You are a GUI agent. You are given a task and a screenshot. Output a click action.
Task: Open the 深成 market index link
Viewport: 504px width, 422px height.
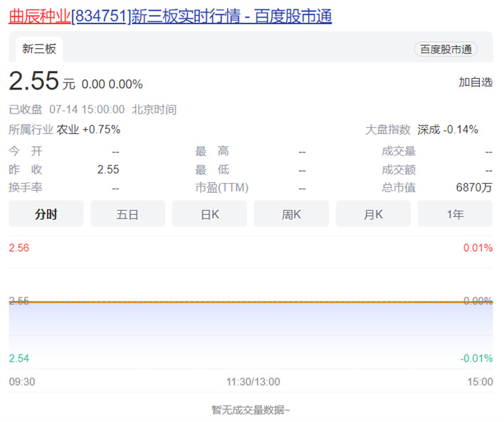click(429, 130)
